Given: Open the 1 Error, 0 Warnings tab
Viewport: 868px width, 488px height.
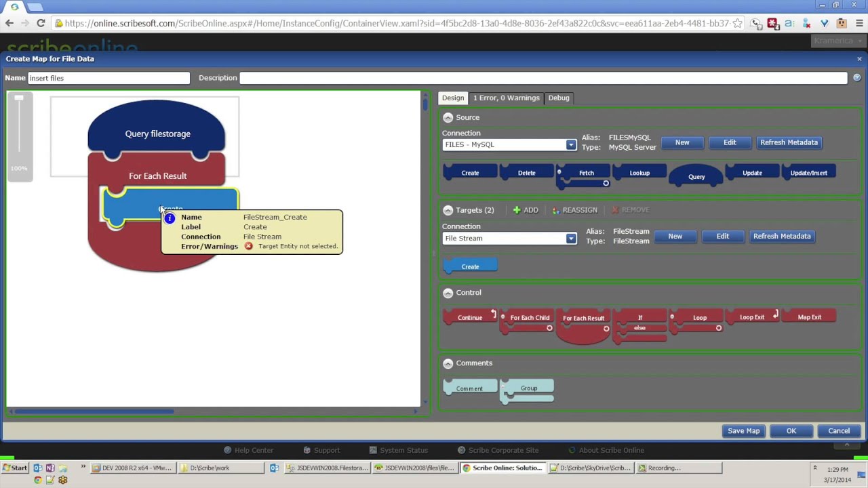Looking at the screenshot, I should coord(507,98).
